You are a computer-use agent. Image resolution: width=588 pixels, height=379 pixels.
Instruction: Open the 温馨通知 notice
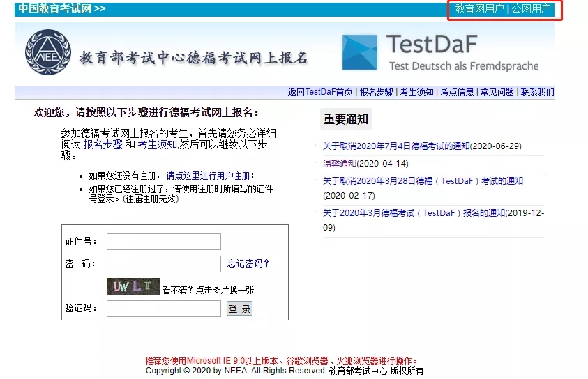pos(340,163)
